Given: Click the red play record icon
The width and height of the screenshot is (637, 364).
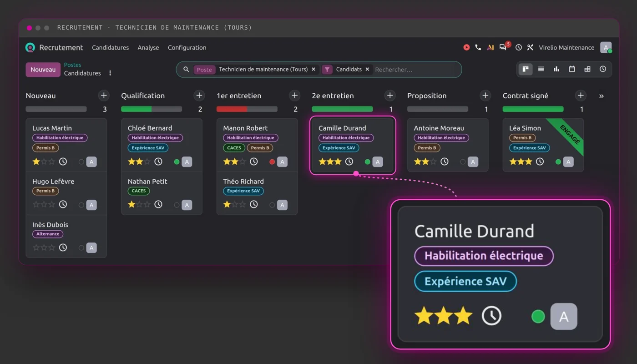Looking at the screenshot, I should pyautogui.click(x=466, y=47).
